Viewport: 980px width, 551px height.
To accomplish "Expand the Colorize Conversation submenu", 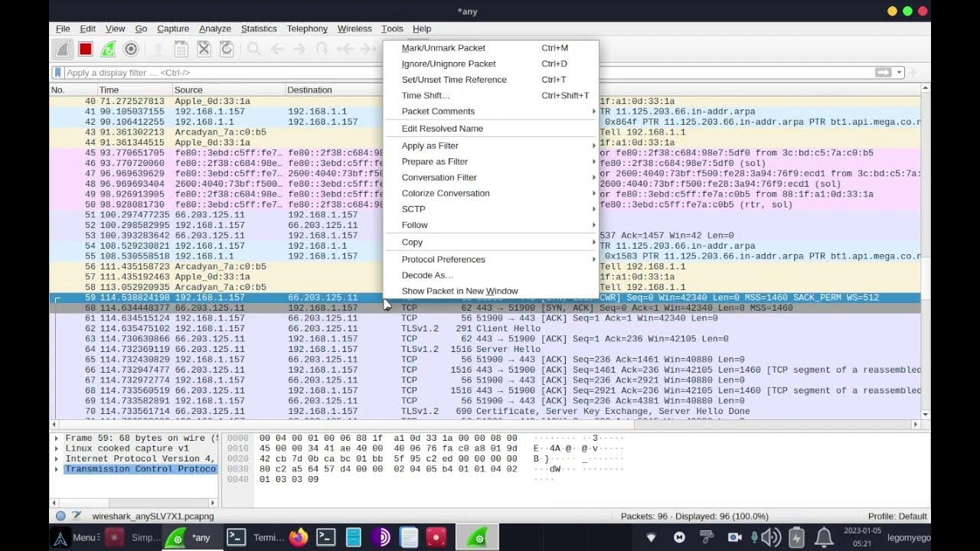I will tap(491, 193).
